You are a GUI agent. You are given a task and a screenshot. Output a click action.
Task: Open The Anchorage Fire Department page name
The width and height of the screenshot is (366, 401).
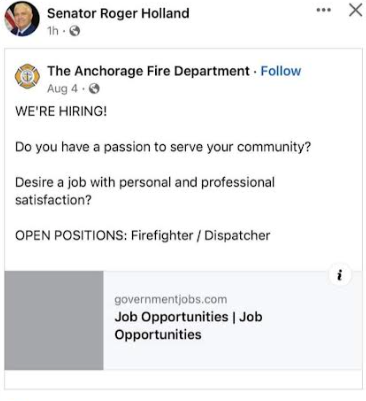tap(148, 71)
